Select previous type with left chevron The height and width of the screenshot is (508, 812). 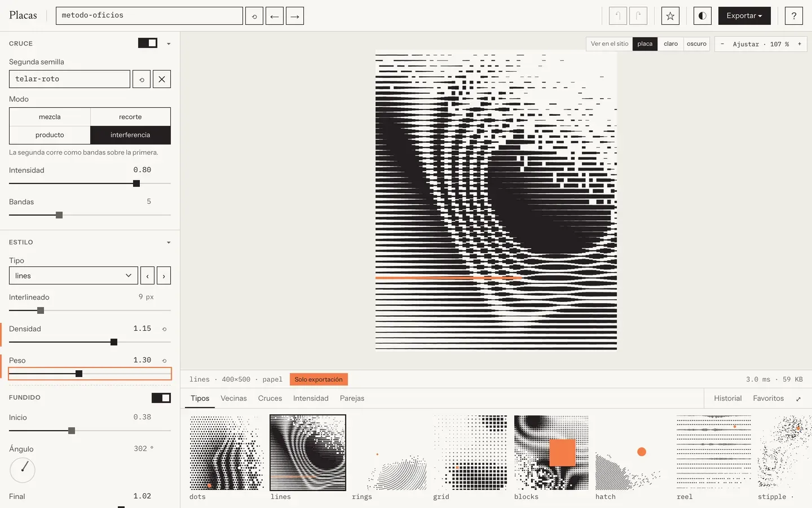pyautogui.click(x=147, y=275)
